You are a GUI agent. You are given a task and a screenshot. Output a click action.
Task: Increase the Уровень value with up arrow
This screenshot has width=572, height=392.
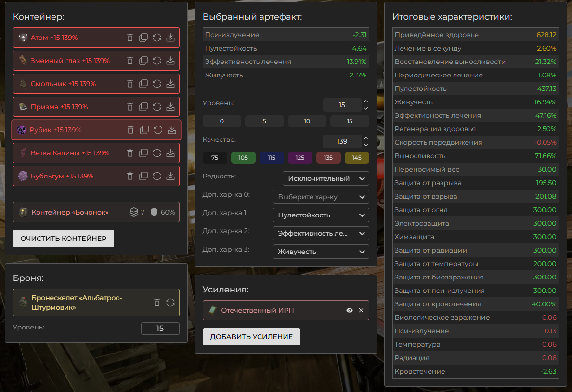(x=366, y=101)
